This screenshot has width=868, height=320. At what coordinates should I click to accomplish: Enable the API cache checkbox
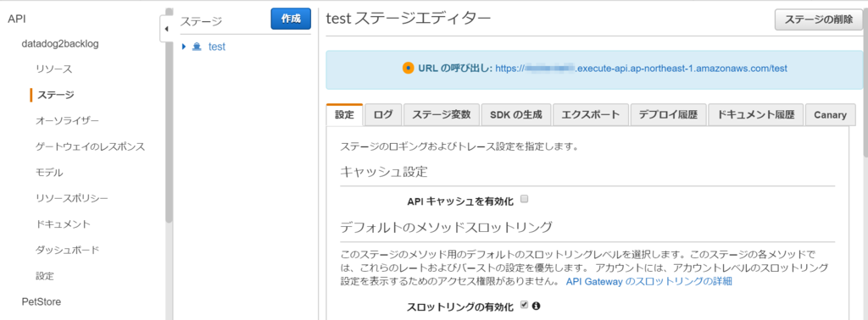[525, 199]
